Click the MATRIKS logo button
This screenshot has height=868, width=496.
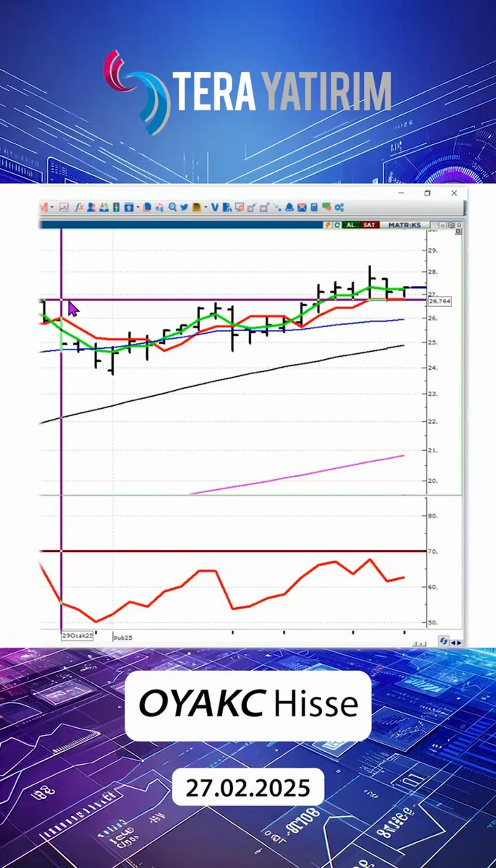(x=405, y=225)
